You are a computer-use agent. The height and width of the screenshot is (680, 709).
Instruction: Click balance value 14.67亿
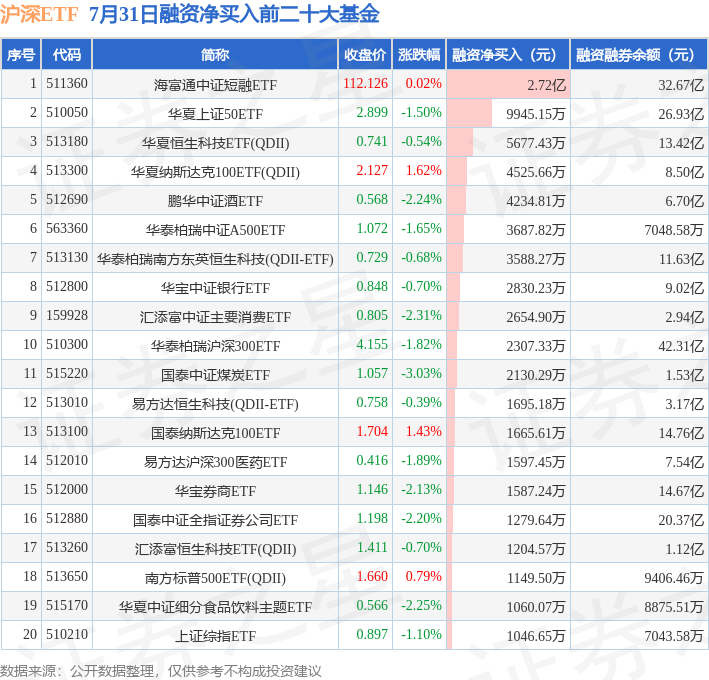click(681, 490)
